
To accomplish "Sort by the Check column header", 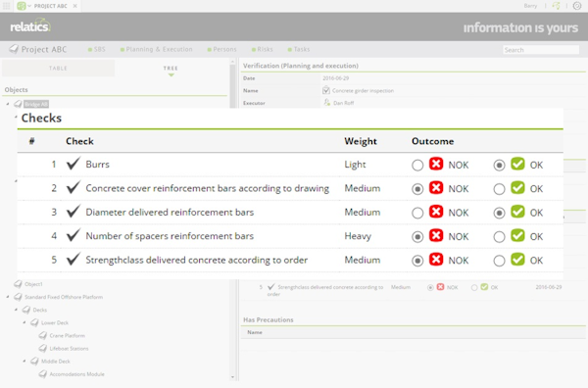I will [79, 141].
